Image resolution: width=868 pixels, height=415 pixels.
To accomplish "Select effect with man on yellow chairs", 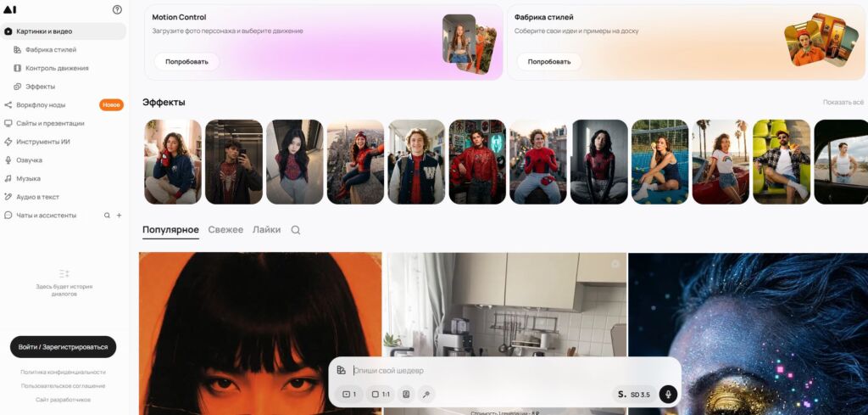I will (x=782, y=162).
